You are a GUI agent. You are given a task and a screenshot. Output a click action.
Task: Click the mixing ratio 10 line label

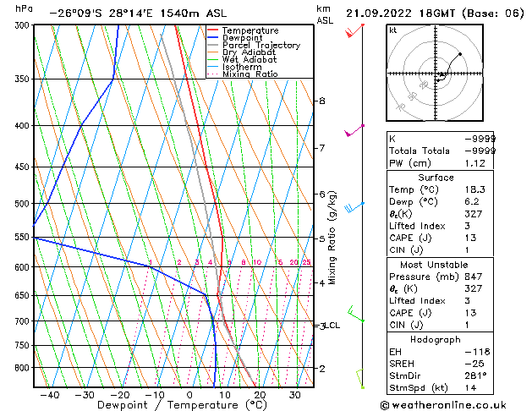point(257,262)
